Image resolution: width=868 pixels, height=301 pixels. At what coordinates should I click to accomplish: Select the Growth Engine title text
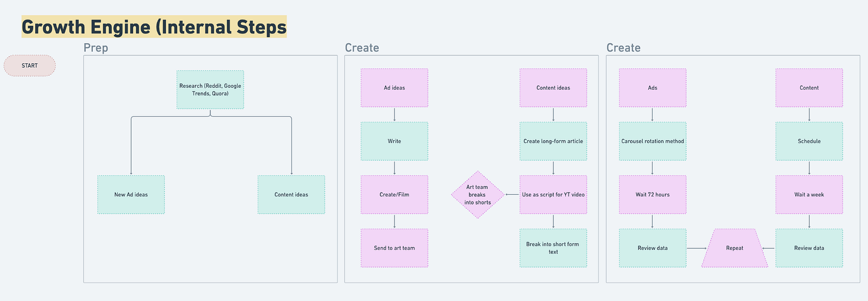coord(154,27)
